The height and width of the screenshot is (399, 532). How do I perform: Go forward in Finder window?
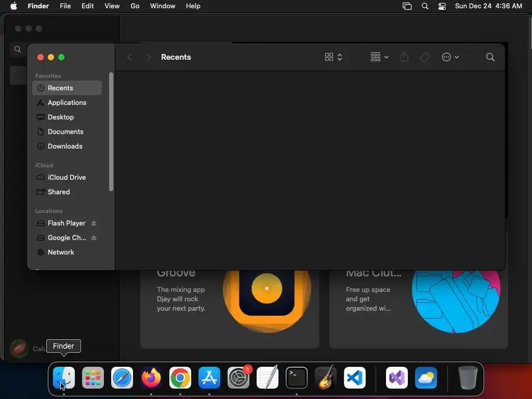(148, 57)
